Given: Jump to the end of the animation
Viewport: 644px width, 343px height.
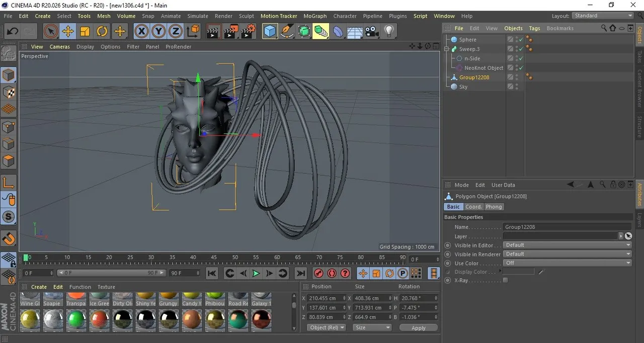Looking at the screenshot, I should (x=300, y=273).
